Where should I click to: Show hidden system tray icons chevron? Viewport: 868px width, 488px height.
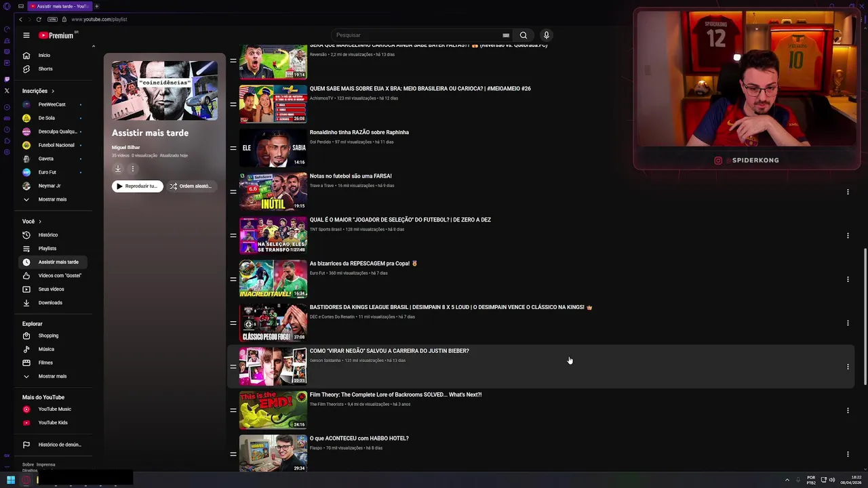pyautogui.click(x=787, y=480)
